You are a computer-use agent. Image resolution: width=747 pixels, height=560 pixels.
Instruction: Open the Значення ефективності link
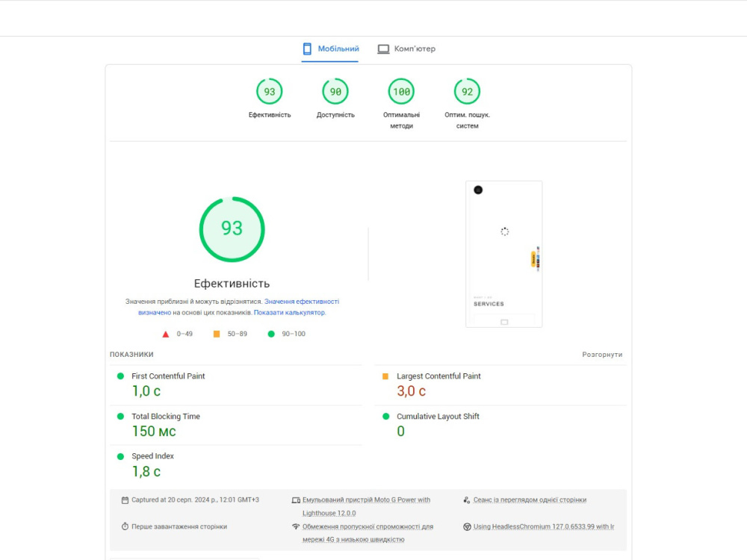(308, 301)
